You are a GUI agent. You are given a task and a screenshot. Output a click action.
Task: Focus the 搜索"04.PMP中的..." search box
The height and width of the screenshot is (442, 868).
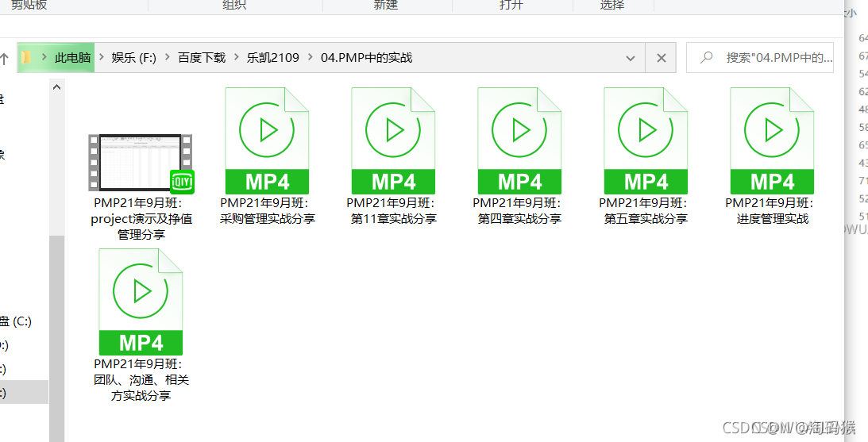point(759,58)
